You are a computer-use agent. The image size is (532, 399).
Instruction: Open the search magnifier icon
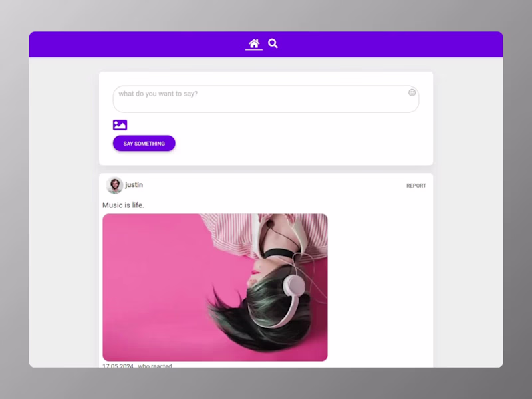(x=273, y=43)
